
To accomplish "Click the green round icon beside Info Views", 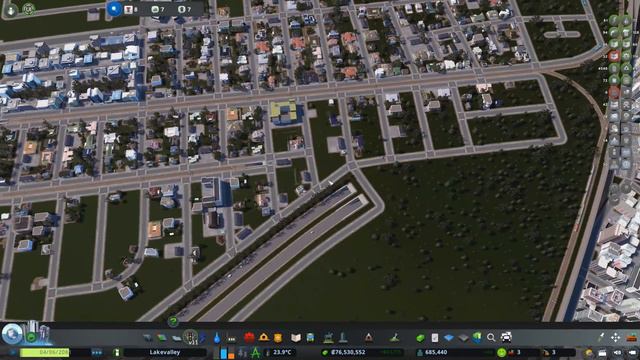I will [31, 337].
